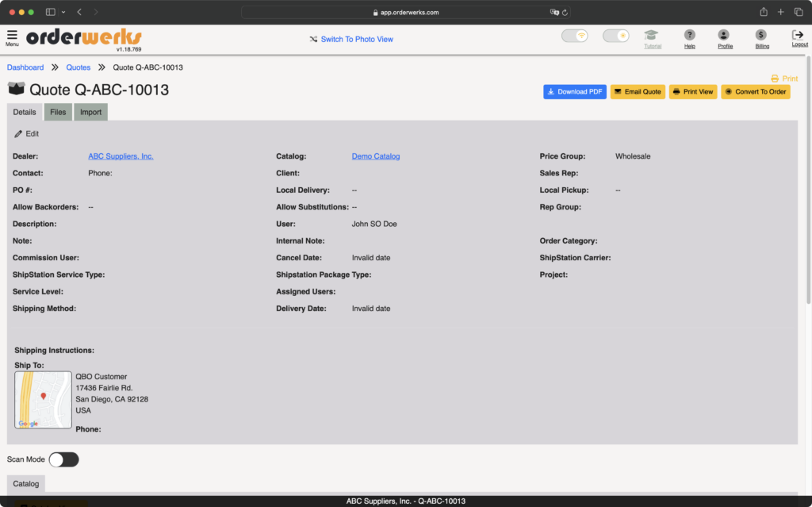This screenshot has width=812, height=507.
Task: Toggle the light/dark theme switch
Action: [x=615, y=36]
